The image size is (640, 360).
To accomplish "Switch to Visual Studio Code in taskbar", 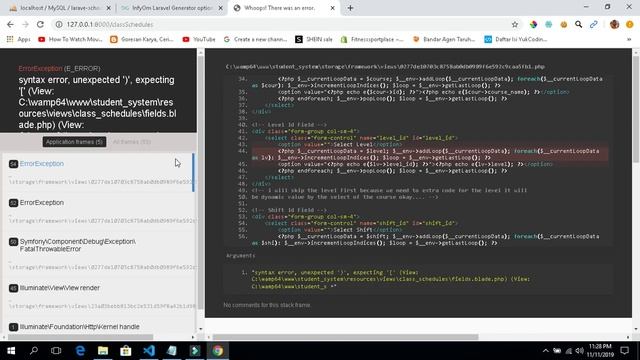I will [x=149, y=351].
